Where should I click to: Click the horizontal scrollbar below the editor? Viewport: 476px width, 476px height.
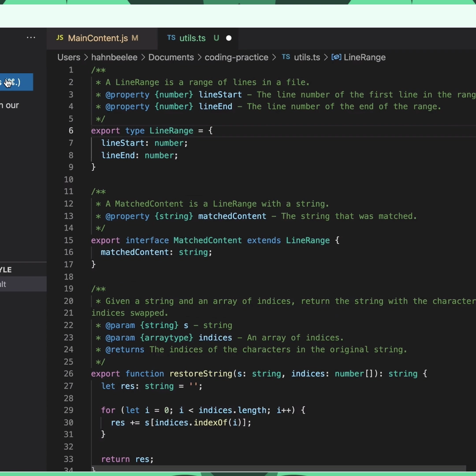click(279, 469)
